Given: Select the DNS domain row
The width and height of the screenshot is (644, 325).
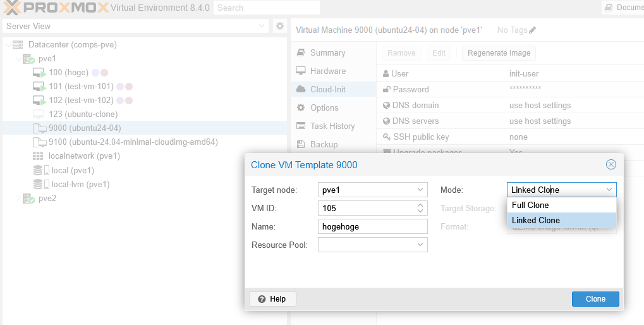Looking at the screenshot, I should tap(510, 105).
